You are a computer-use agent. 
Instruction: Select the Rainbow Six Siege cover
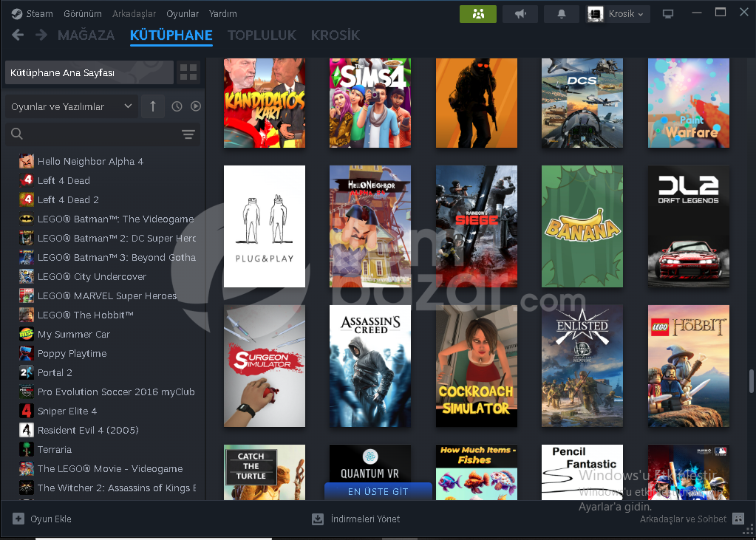[x=477, y=226]
